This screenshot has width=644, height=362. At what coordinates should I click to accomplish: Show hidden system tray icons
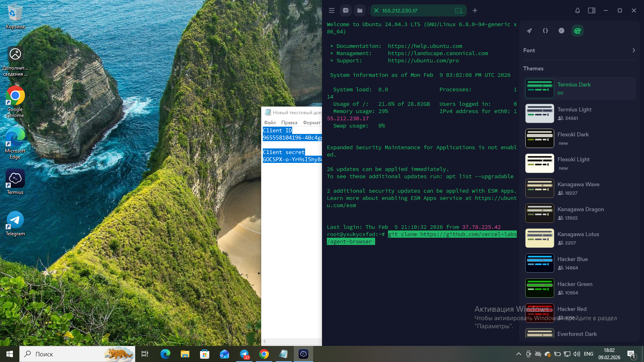pos(518,354)
